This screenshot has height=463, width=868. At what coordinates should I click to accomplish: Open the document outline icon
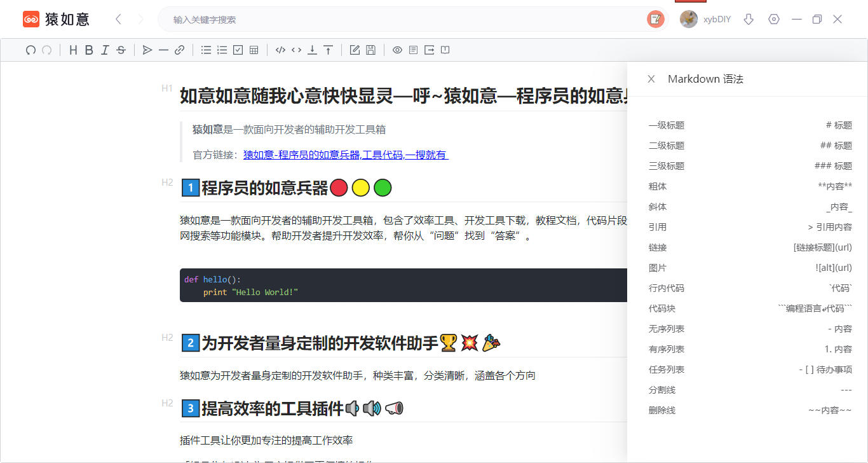[413, 50]
